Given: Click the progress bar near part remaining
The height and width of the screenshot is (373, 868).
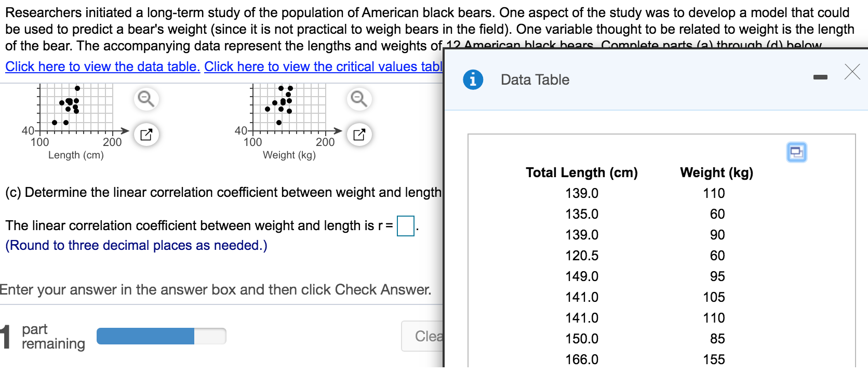Looking at the screenshot, I should click(161, 336).
